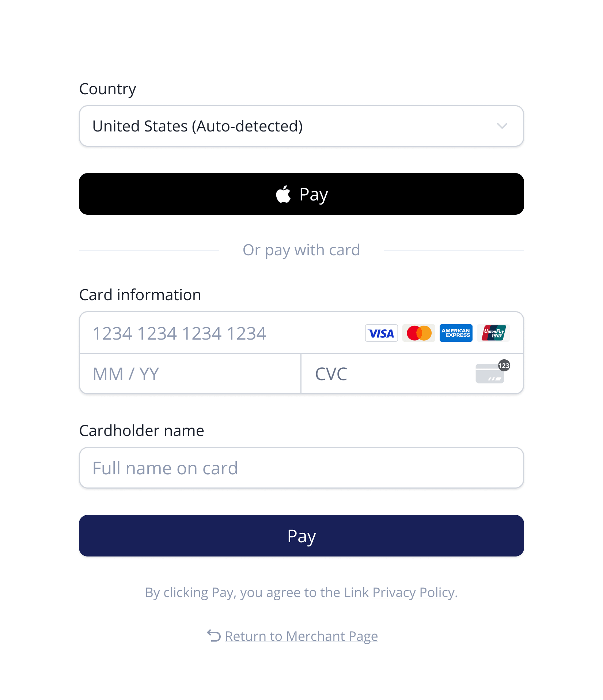603x700 pixels.
Task: Expand country selection showing Auto-detected value
Action: click(301, 126)
